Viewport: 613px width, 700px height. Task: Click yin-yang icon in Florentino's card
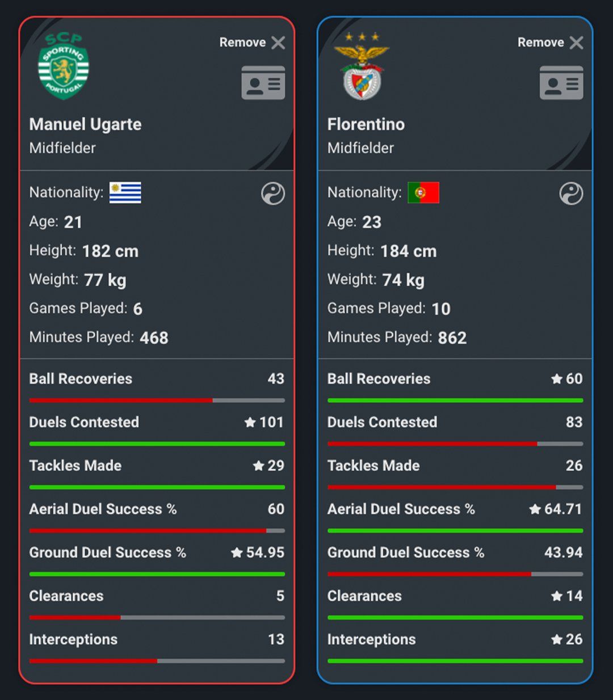click(x=571, y=193)
